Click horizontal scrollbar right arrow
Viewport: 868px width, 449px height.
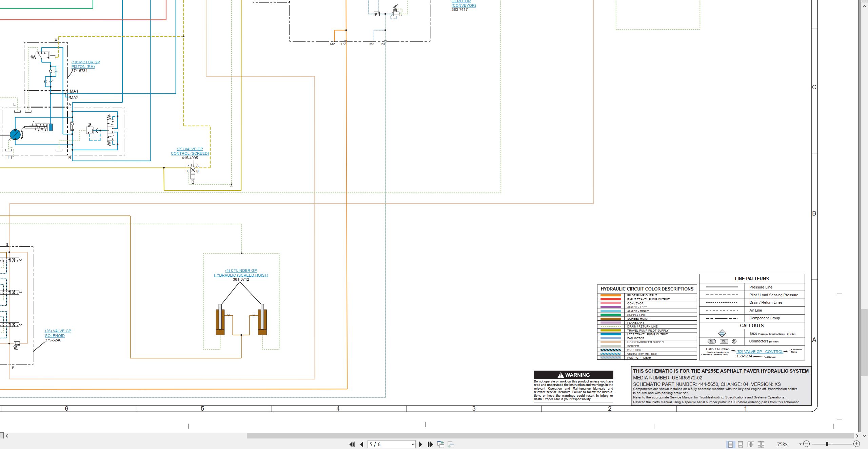click(857, 436)
